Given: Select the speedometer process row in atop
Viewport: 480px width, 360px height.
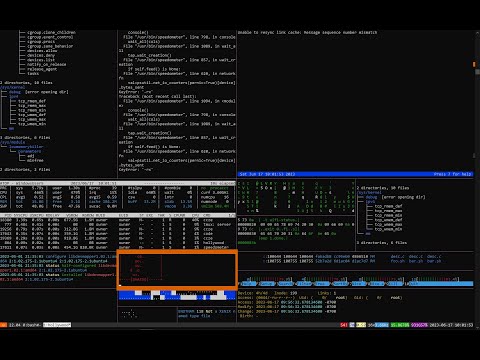Looking at the screenshot, I should [x=118, y=247].
